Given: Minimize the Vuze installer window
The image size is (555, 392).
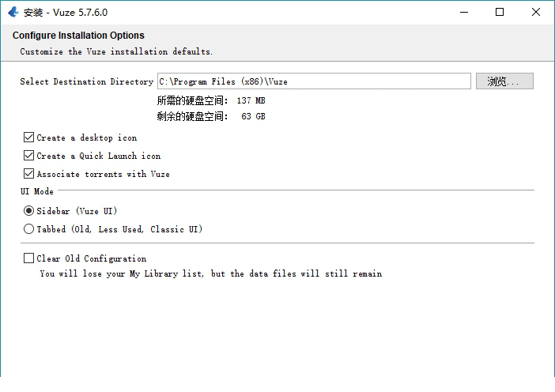Looking at the screenshot, I should point(462,12).
